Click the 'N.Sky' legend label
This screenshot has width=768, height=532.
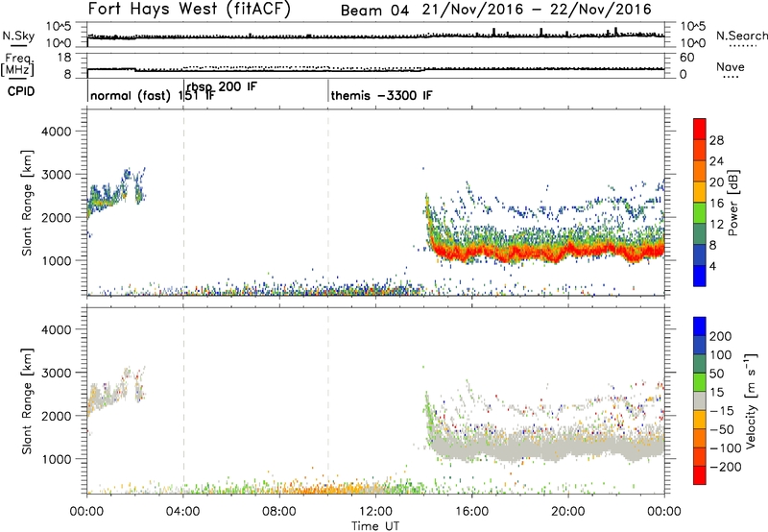tap(18, 36)
